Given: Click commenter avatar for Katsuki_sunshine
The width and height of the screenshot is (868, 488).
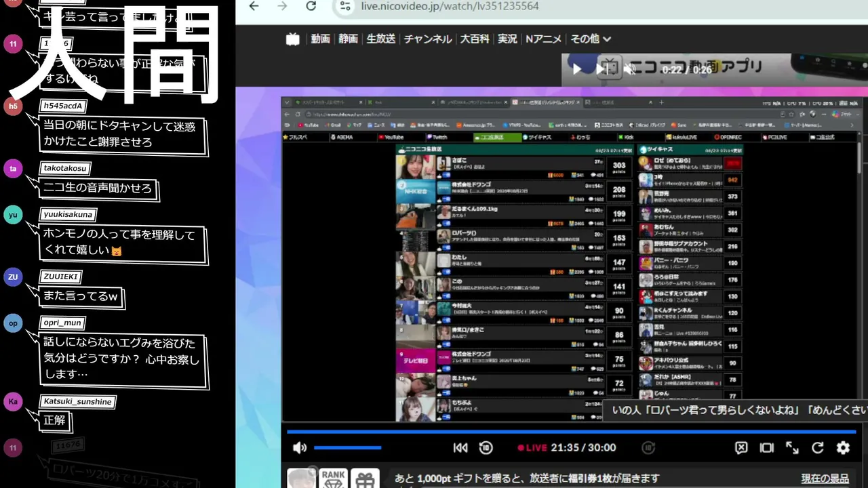Looking at the screenshot, I should point(13,401).
